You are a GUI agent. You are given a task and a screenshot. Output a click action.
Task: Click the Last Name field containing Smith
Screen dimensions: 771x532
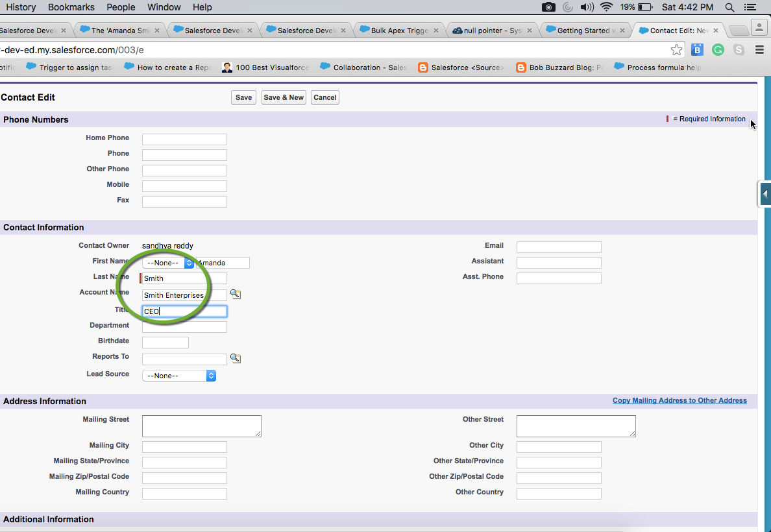(184, 278)
